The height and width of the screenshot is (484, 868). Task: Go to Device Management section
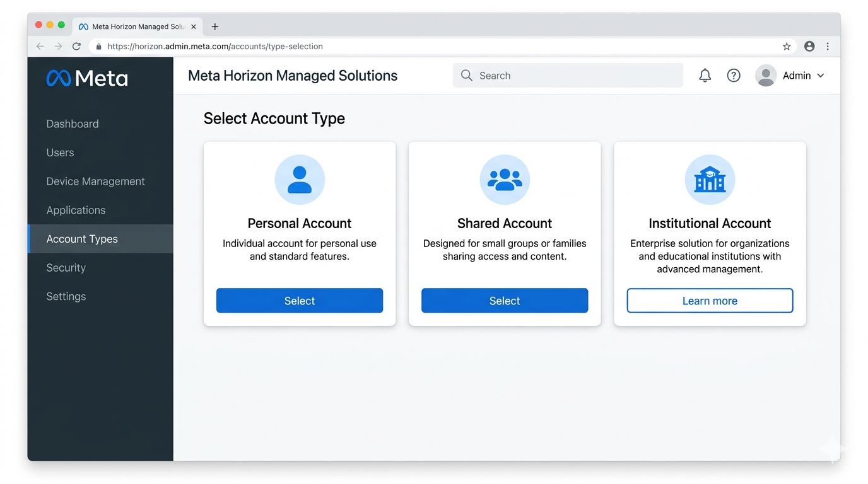tap(95, 181)
